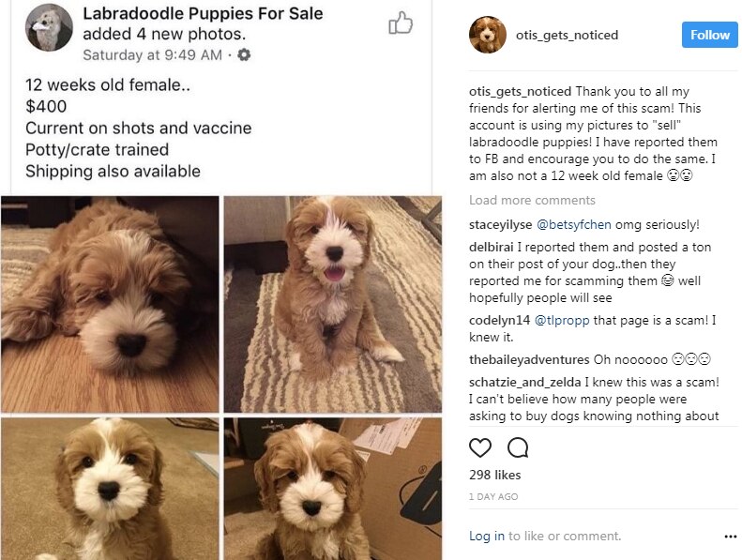The width and height of the screenshot is (742, 560).
Task: Open bottom-left puppy on carpet photo
Action: pyautogui.click(x=110, y=489)
